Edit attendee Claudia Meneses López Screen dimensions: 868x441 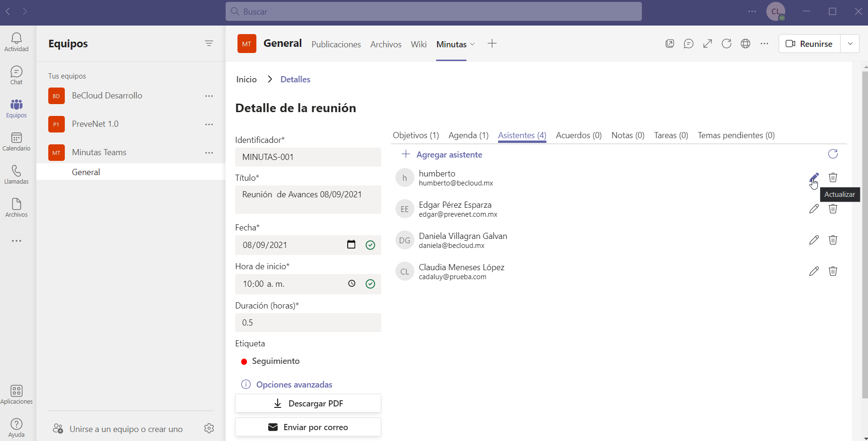point(814,271)
